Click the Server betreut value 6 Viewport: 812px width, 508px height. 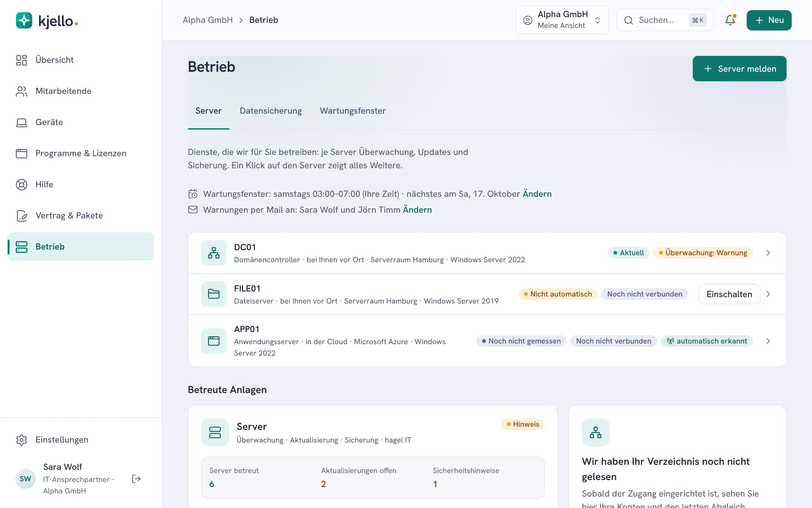click(x=212, y=484)
